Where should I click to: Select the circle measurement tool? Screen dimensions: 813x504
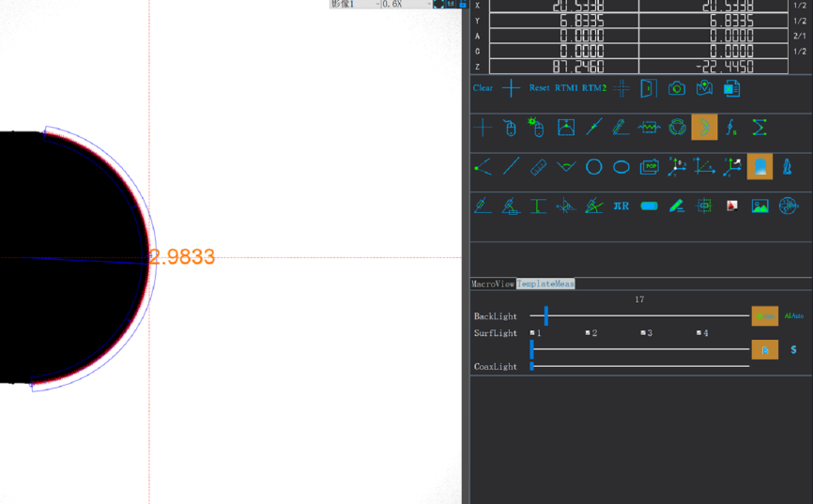(x=593, y=167)
